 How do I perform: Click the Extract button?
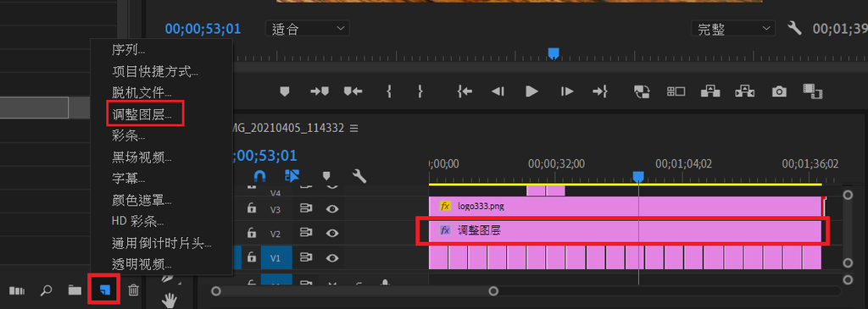[x=745, y=91]
